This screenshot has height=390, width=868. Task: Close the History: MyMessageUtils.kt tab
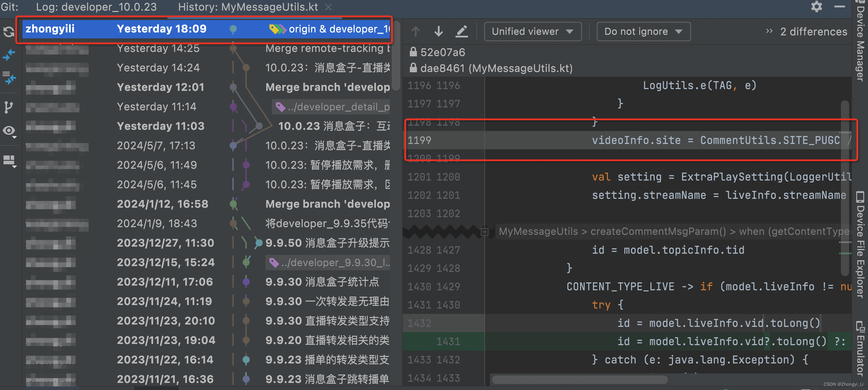[x=328, y=7]
